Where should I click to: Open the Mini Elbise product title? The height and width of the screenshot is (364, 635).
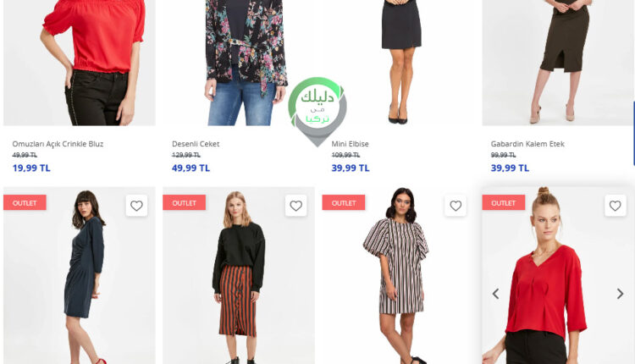(x=351, y=144)
